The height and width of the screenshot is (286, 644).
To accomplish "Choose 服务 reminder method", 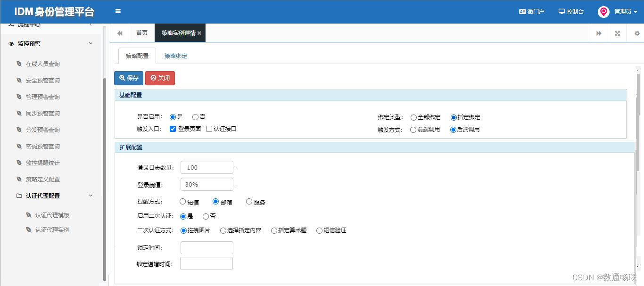I will pyautogui.click(x=249, y=202).
